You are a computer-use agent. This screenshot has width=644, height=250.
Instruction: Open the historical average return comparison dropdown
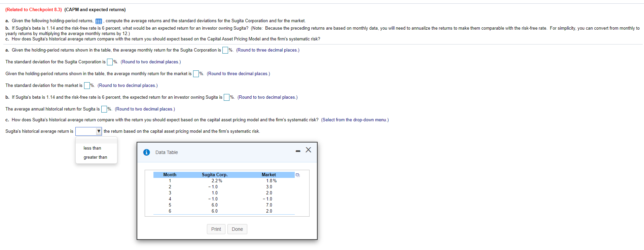[x=88, y=131]
